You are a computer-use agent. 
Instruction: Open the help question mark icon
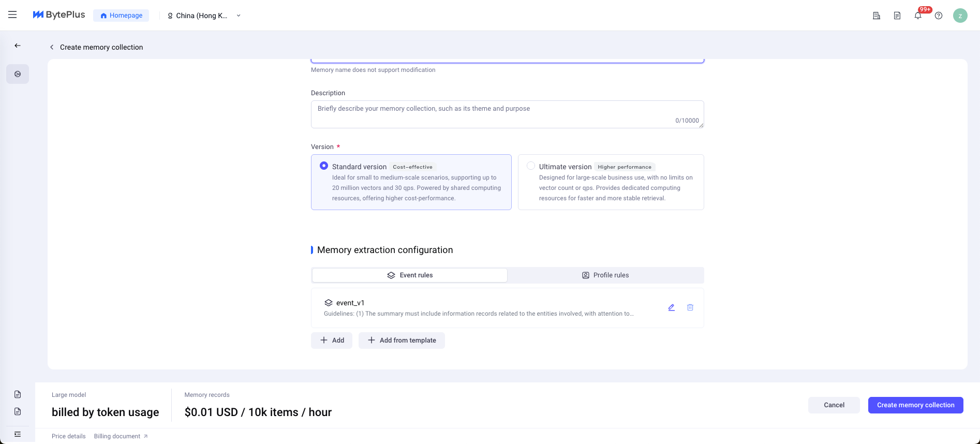(x=939, y=16)
